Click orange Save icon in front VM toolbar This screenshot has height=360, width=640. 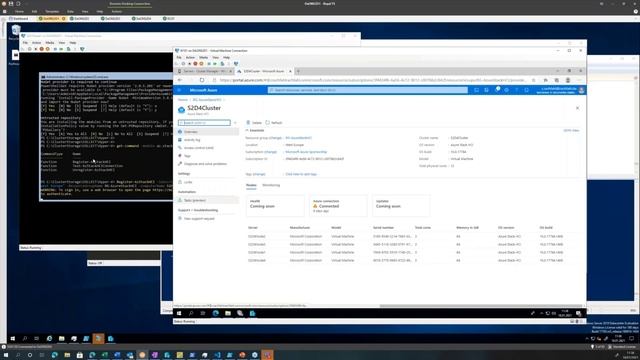pyautogui.click(x=201, y=64)
